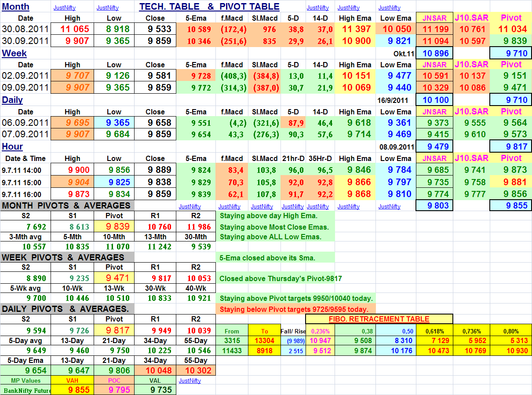Select the weekly J10.SAR value '10 086'
The image size is (532, 395).
coord(472,87)
